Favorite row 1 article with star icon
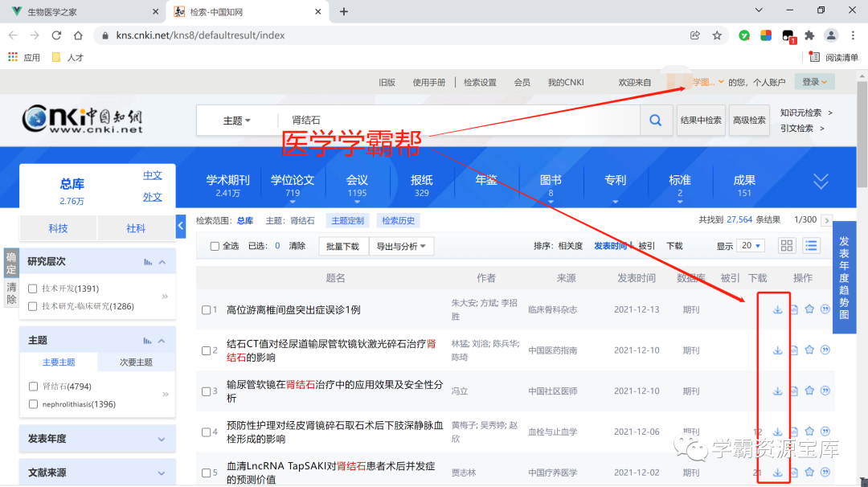 [809, 309]
